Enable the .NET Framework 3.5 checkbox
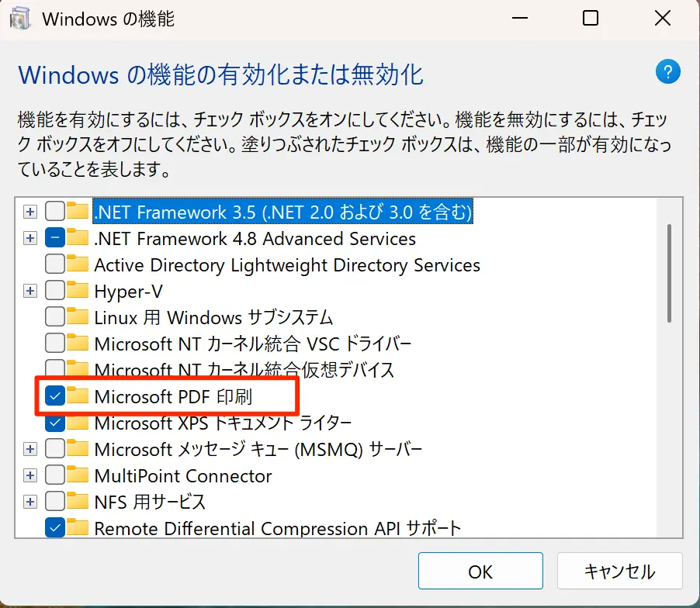 pyautogui.click(x=55, y=212)
